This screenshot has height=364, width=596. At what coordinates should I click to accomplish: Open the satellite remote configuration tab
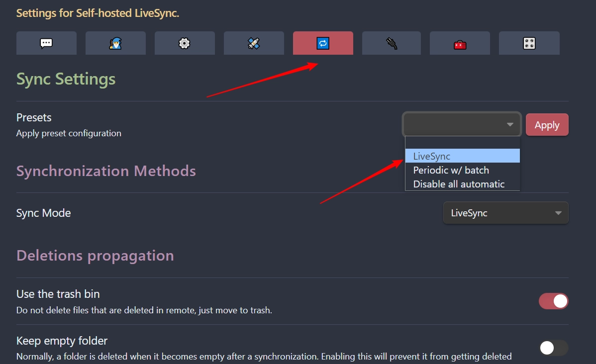pos(254,43)
